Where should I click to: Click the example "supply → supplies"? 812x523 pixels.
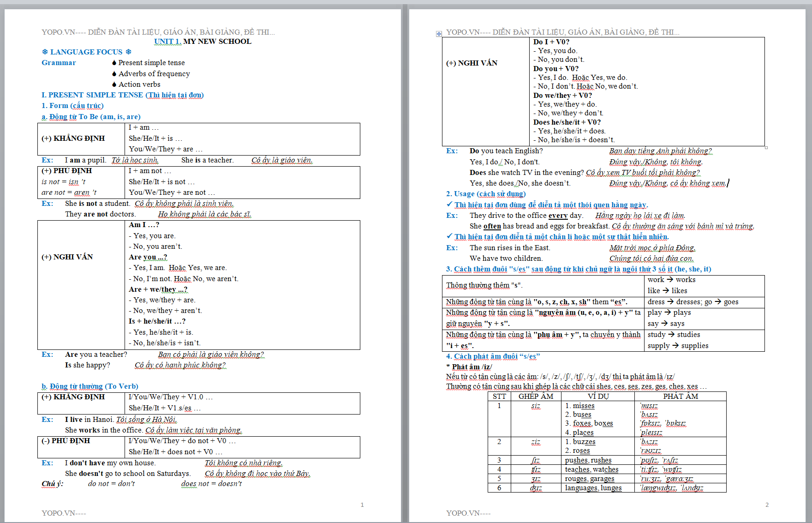[x=678, y=346]
